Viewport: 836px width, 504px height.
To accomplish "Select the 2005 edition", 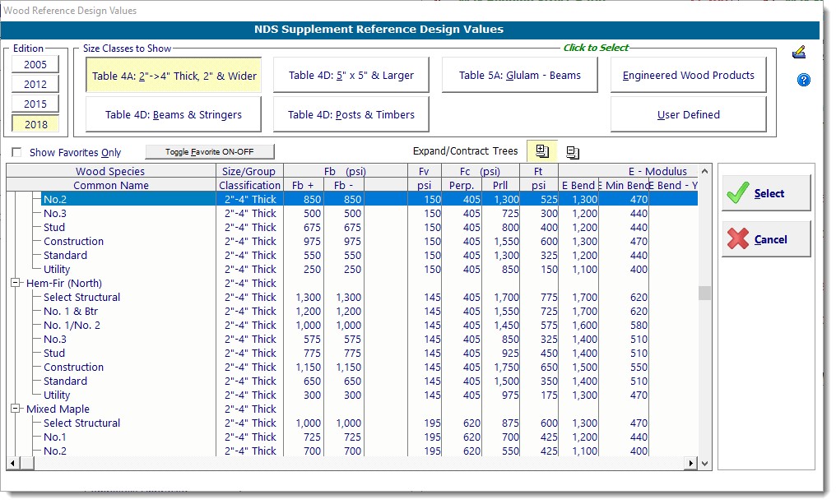I will click(35, 64).
